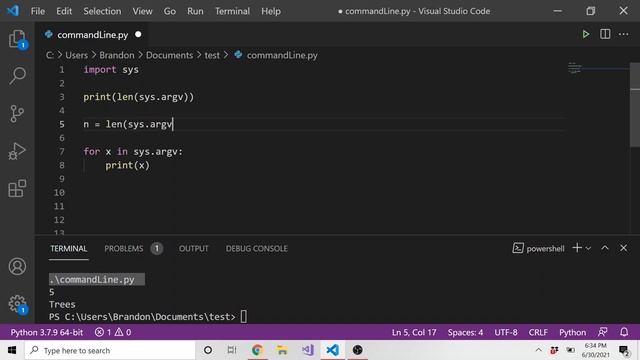This screenshot has height=360, width=640.
Task: Click the editor vertical scrollbar thumb
Action: click(x=635, y=104)
